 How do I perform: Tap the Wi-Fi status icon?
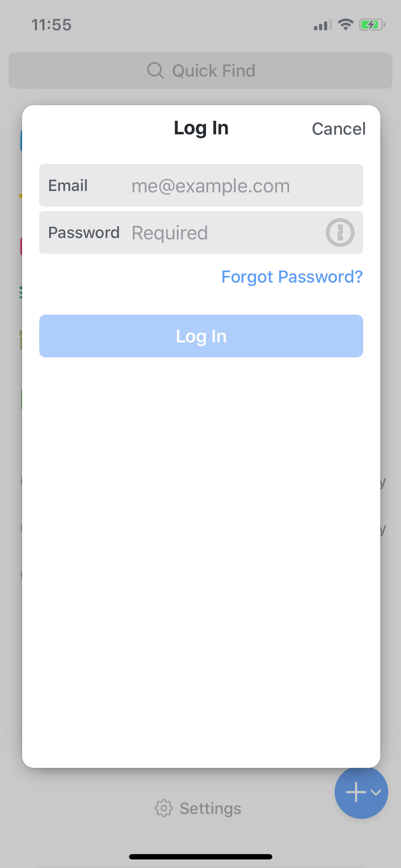tap(345, 25)
